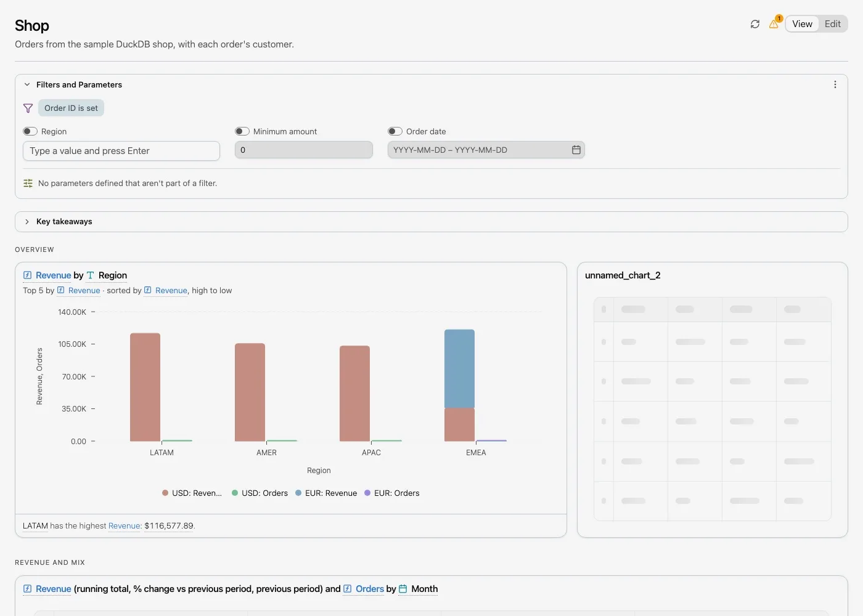863x616 pixels.
Task: Click the measure icon before sorted-by Revenue
Action: 147,290
